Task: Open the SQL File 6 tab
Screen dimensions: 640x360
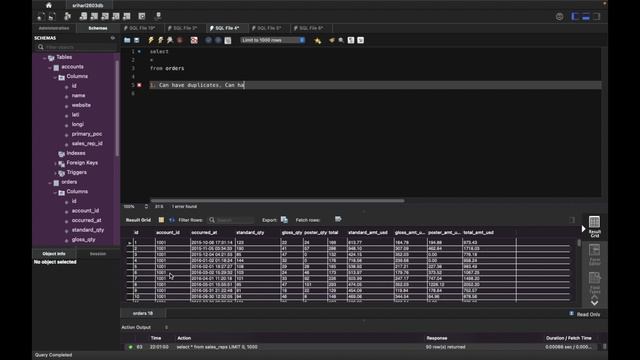Action: click(x=309, y=28)
